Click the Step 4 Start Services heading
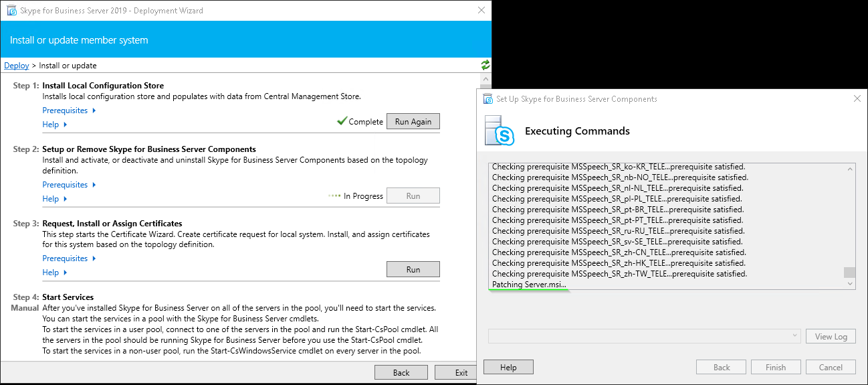 [68, 297]
